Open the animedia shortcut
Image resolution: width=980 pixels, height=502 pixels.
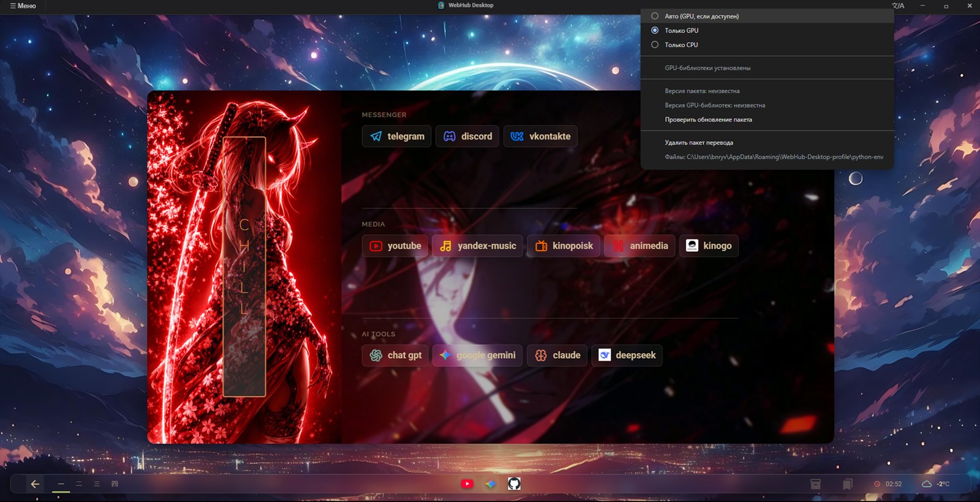[x=640, y=245]
